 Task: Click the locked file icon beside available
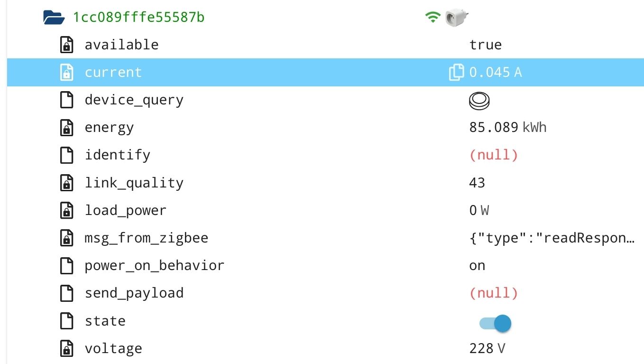(x=67, y=45)
